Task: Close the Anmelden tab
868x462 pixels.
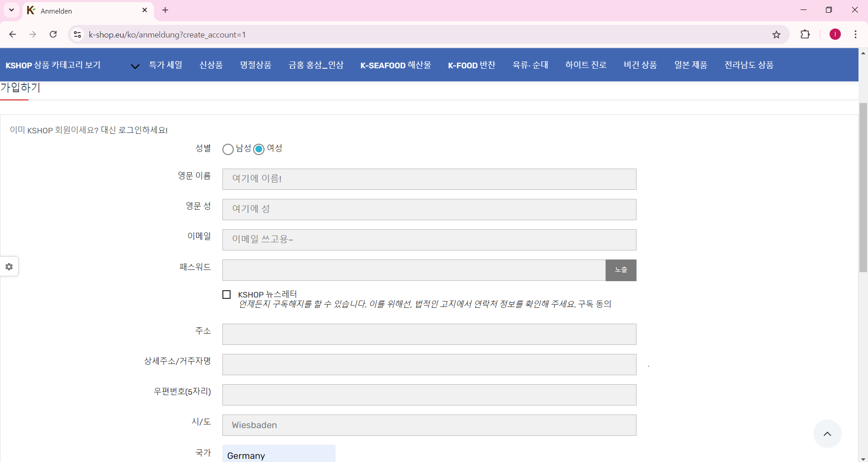Action: point(145,10)
